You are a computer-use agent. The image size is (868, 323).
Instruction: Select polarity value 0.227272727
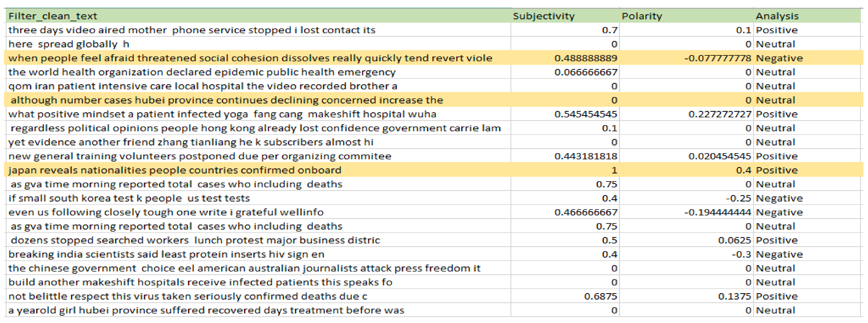tap(719, 114)
